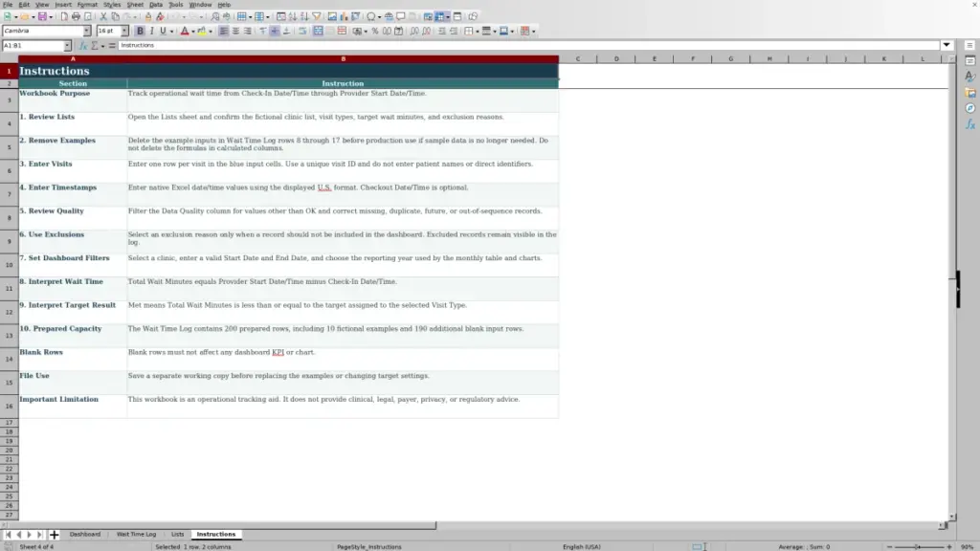The height and width of the screenshot is (551, 980).
Task: Open sidebar Functions fx icon
Action: click(970, 124)
